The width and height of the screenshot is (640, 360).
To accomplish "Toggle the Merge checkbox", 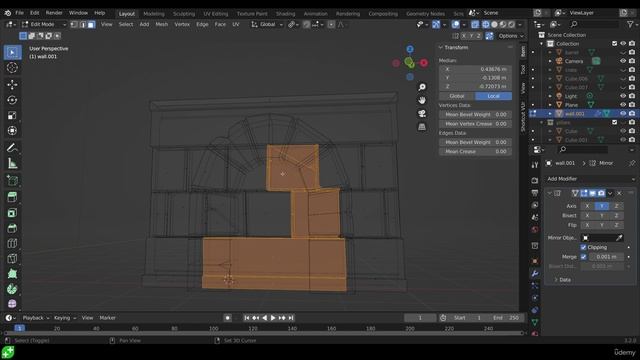I will pos(583,257).
